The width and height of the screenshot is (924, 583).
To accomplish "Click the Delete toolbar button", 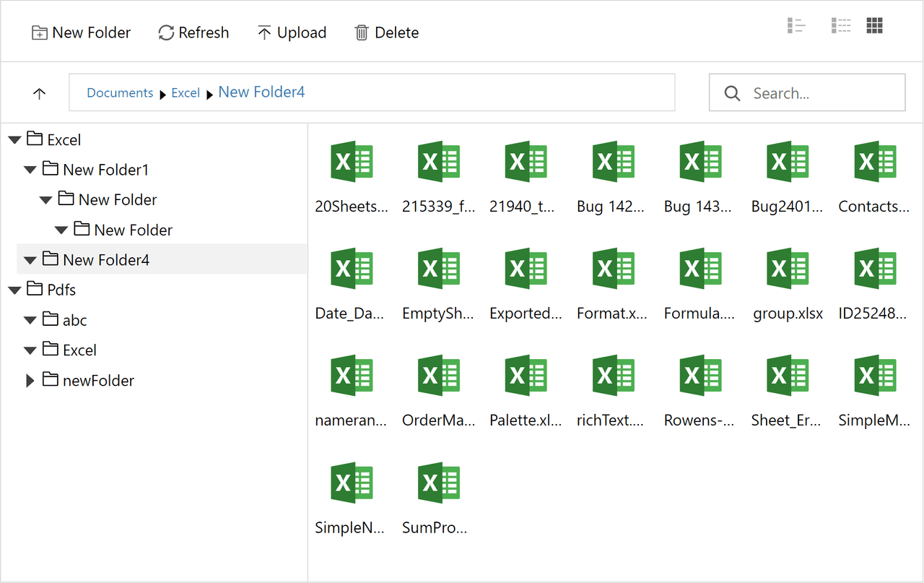I will point(386,33).
